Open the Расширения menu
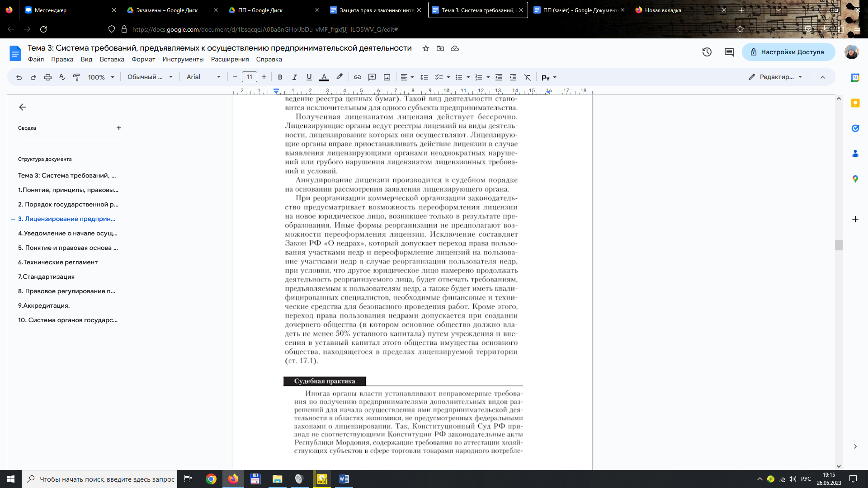 230,59
